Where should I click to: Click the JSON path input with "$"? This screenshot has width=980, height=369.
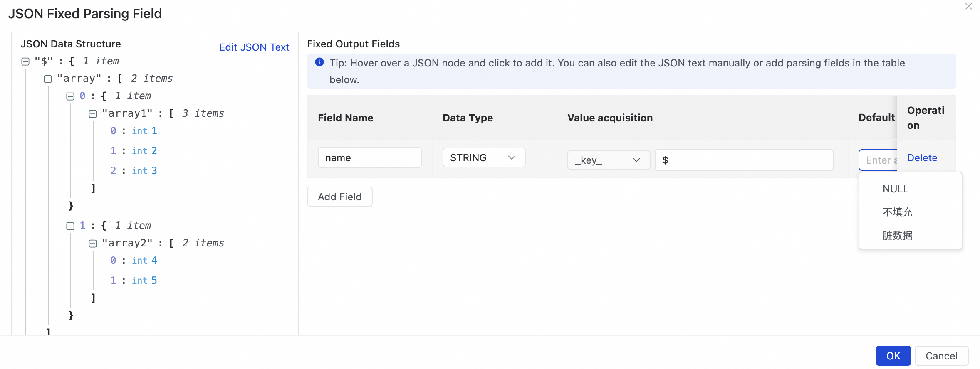pos(744,160)
